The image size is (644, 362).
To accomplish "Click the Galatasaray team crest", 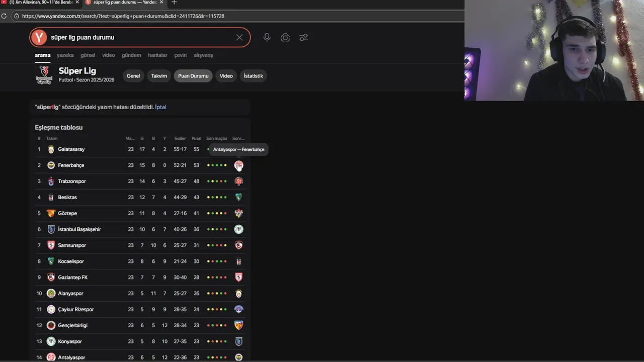I will [x=51, y=149].
